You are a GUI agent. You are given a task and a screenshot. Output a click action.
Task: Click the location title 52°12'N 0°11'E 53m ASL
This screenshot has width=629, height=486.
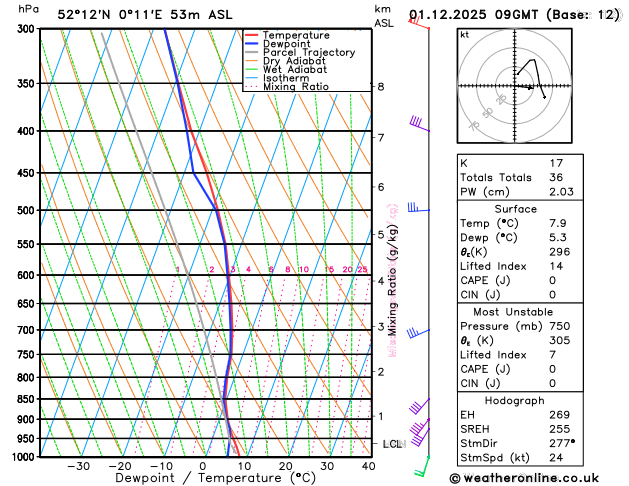click(145, 15)
